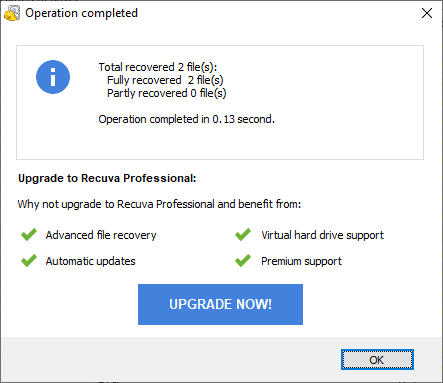
Task: Click the "Partly recovered 0 file(s)" line
Action: (166, 93)
